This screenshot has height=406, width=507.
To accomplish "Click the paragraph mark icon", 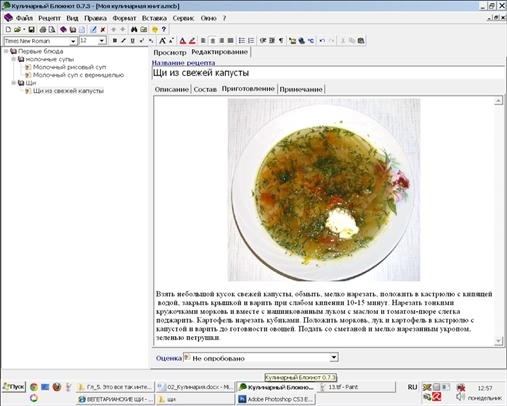I will [x=281, y=41].
